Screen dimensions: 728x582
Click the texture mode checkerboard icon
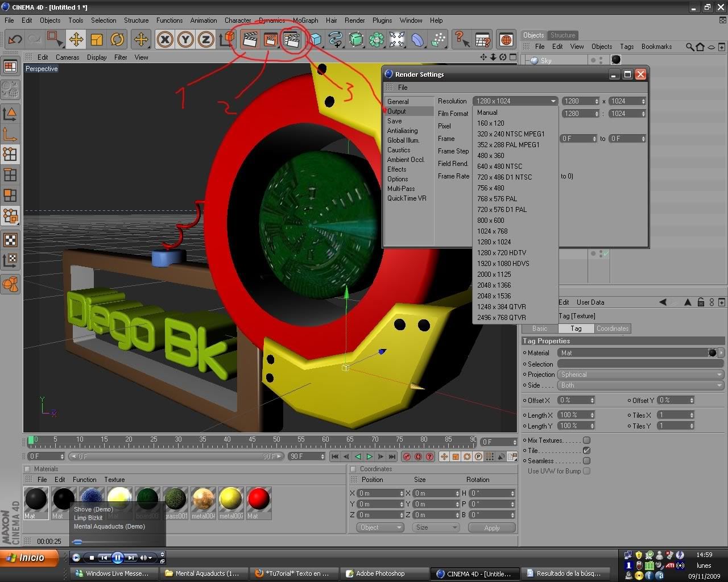[10, 239]
